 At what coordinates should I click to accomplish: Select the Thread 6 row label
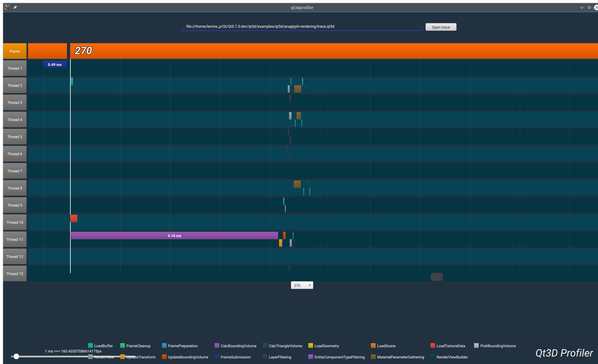click(15, 154)
